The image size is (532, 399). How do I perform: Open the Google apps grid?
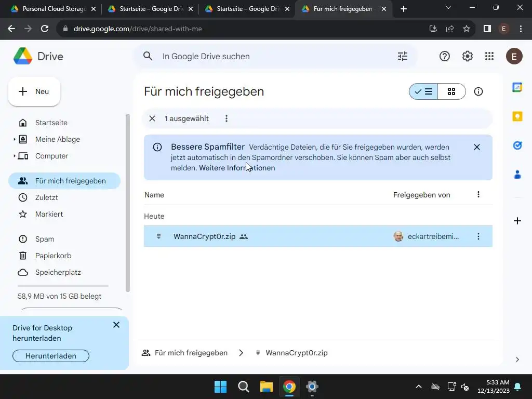click(x=489, y=56)
